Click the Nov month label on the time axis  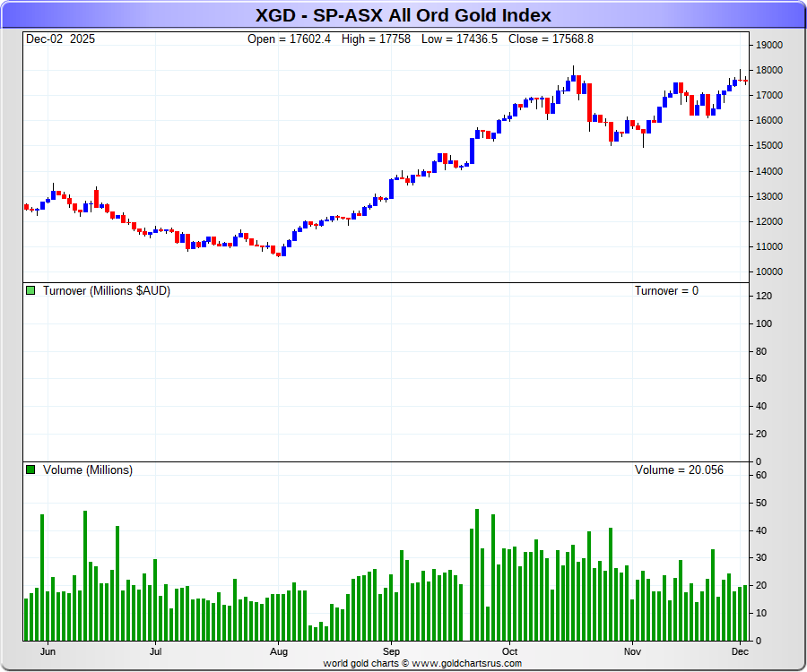[x=632, y=651]
